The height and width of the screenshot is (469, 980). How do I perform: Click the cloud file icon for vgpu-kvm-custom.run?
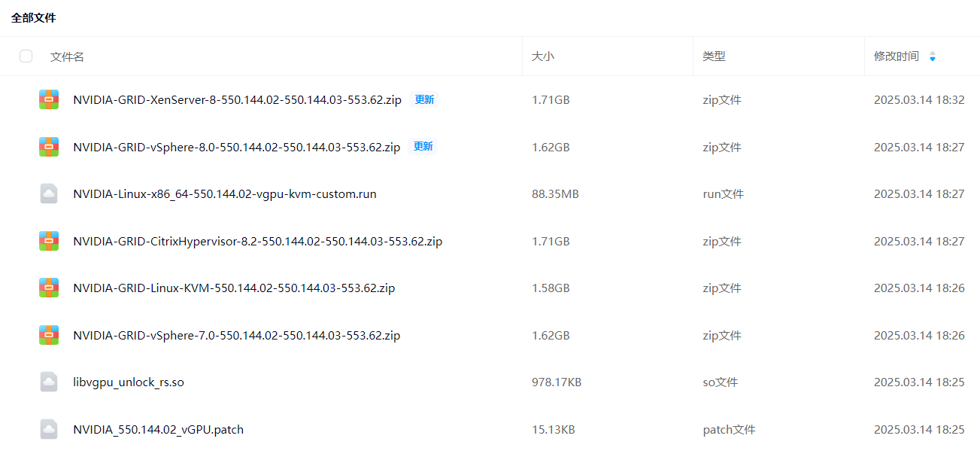tap(49, 193)
